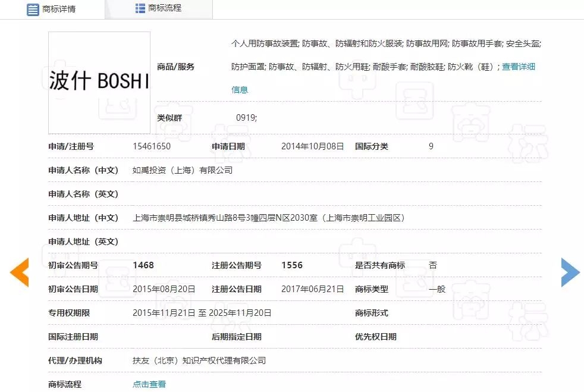This screenshot has width=584, height=392.
Task: Click the 商标流程 list icon
Action: point(140,8)
